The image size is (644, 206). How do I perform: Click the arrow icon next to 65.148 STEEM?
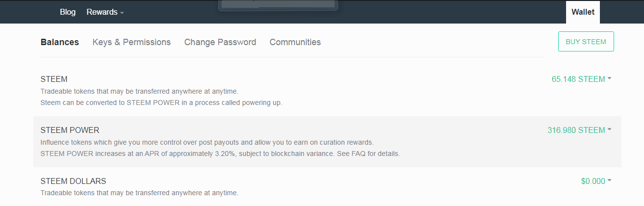click(x=609, y=78)
